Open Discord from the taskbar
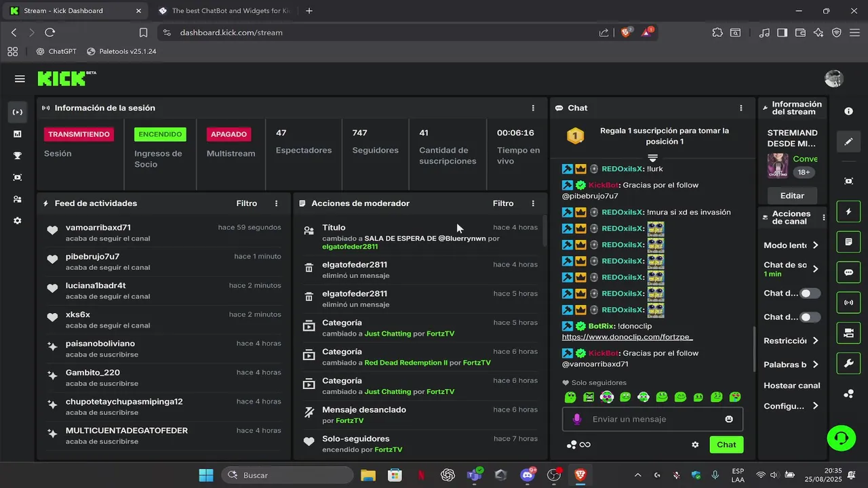The height and width of the screenshot is (488, 868). tap(527, 475)
